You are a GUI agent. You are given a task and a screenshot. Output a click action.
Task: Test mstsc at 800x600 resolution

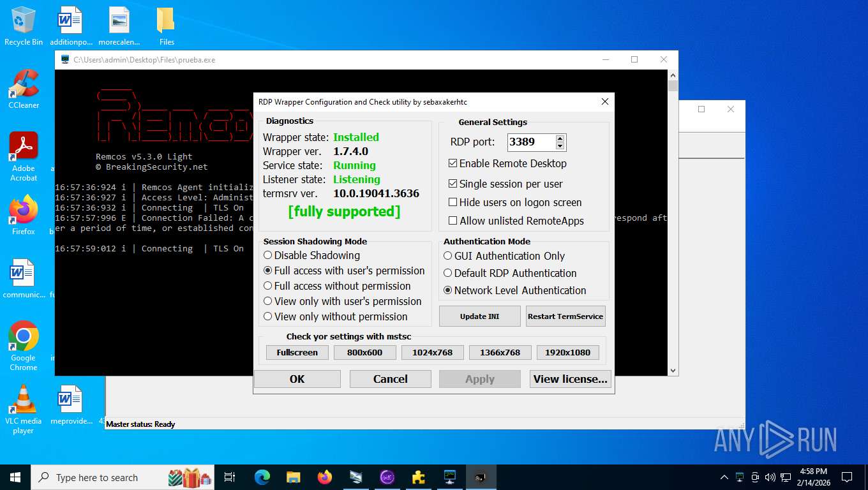(365, 352)
